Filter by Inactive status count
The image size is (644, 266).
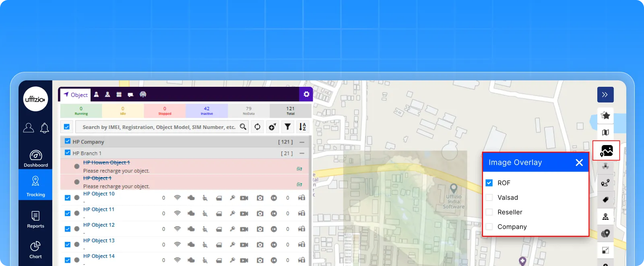pos(206,110)
